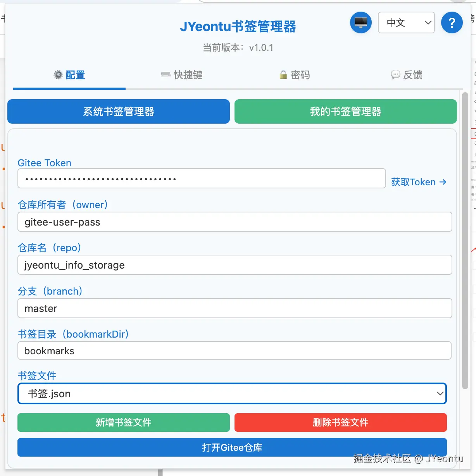Viewport: 476px width, 476px height.
Task: Click the 当前版本: v1.0.1 version text
Action: [238, 48]
